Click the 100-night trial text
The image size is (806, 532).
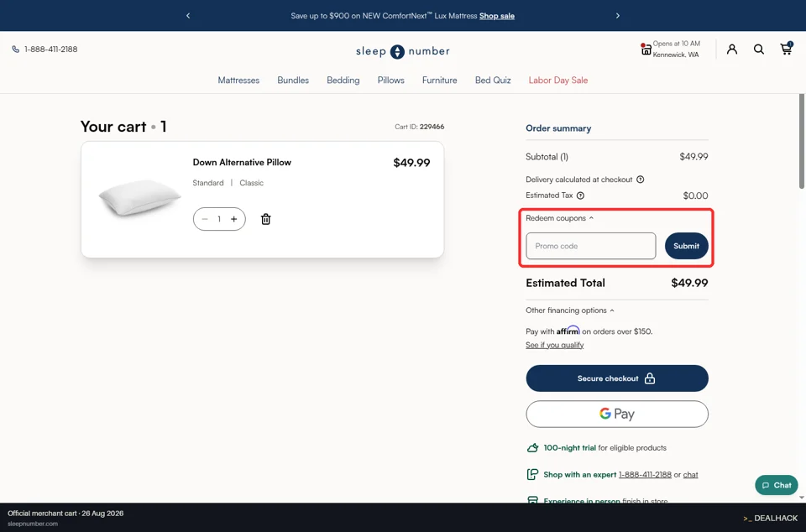(x=569, y=448)
